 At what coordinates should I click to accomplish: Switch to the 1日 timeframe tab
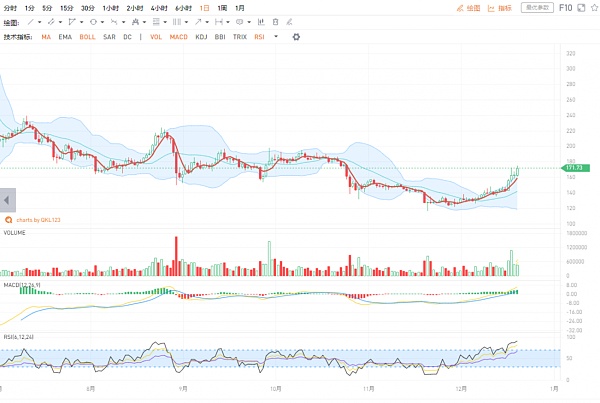pyautogui.click(x=205, y=7)
